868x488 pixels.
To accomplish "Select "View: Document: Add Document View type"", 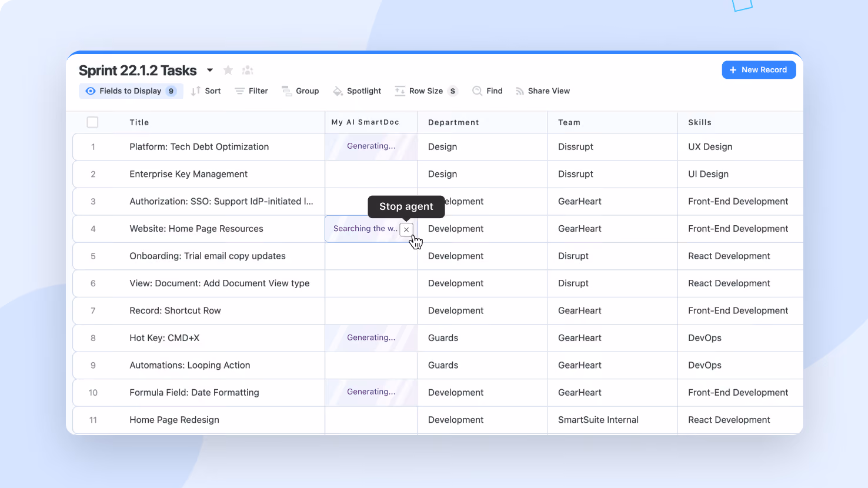I will click(219, 283).
